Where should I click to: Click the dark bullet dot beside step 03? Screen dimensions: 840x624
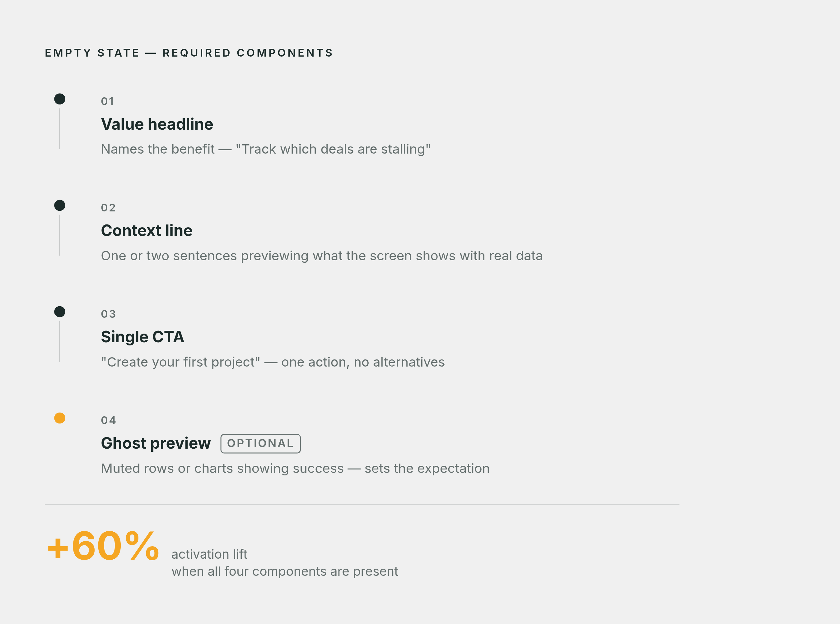tap(60, 312)
